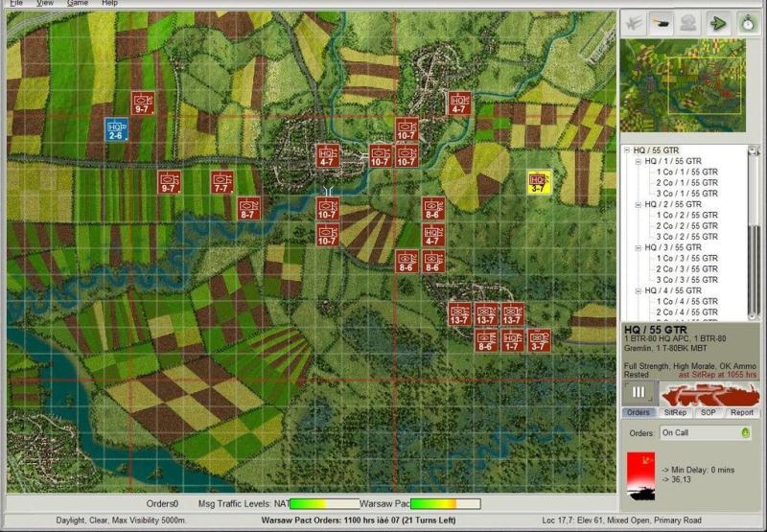Select 2 Co / 2 / 55 GTR in tree
Viewport: 767px width, 532px height.
click(686, 225)
